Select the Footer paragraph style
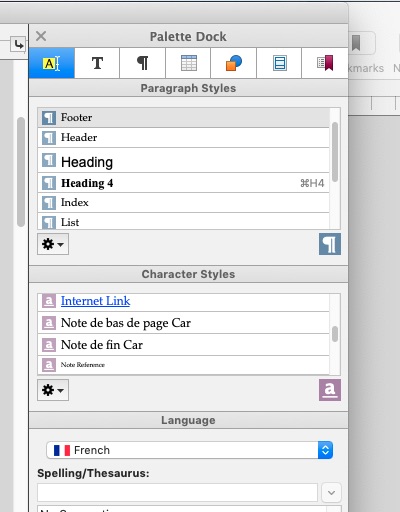The width and height of the screenshot is (400, 512). [183, 117]
